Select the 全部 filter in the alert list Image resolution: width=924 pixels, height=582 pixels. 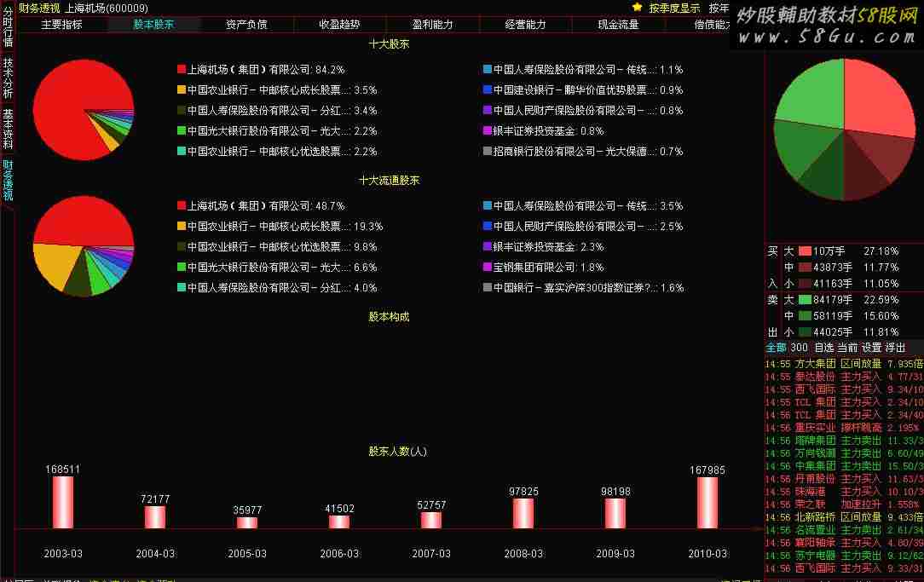pyautogui.click(x=776, y=348)
